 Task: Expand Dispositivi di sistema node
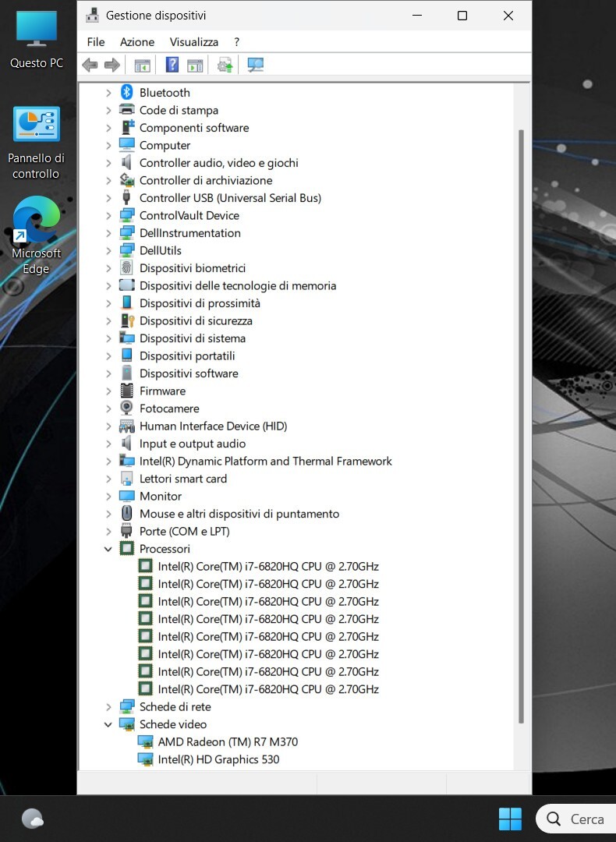coord(108,338)
